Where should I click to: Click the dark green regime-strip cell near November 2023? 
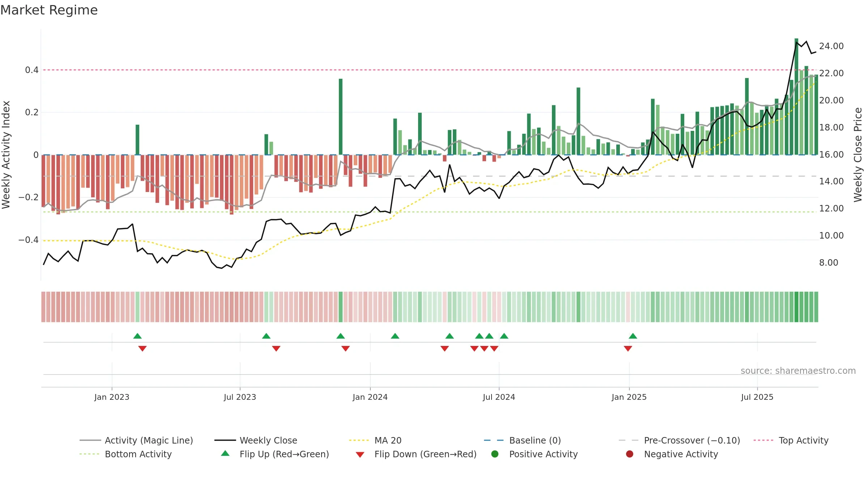[341, 307]
